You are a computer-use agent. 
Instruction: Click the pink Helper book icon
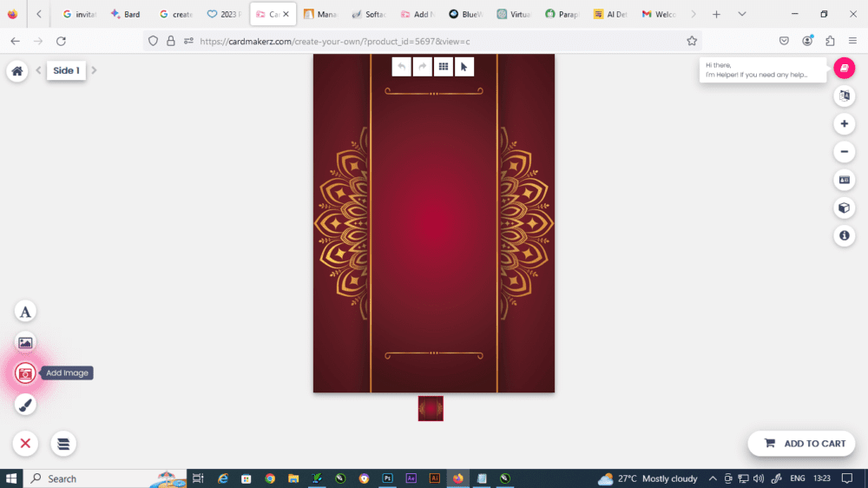coord(844,68)
